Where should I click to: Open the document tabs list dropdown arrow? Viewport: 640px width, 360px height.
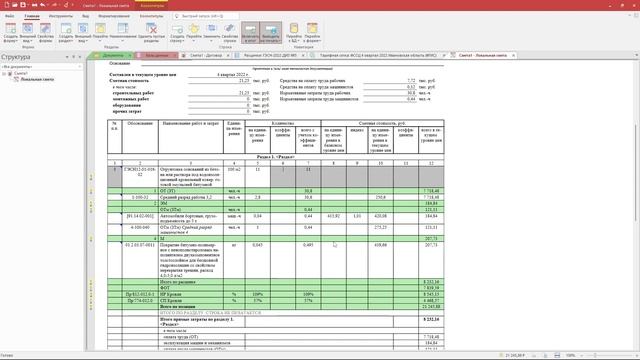click(x=636, y=55)
